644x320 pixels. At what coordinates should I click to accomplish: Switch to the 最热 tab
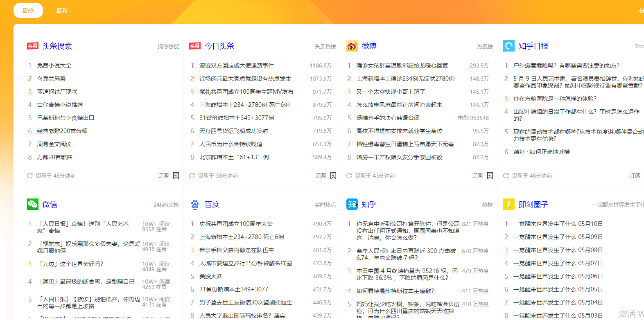pyautogui.click(x=28, y=11)
